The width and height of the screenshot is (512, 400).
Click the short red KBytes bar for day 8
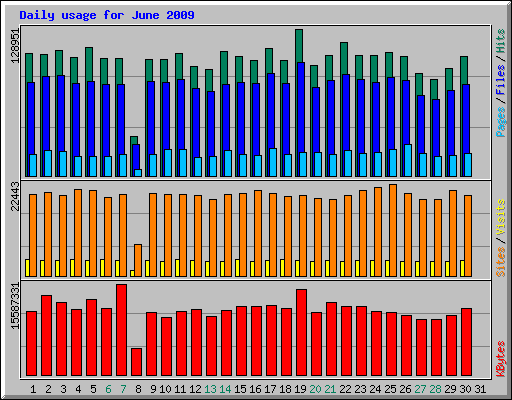click(136, 362)
